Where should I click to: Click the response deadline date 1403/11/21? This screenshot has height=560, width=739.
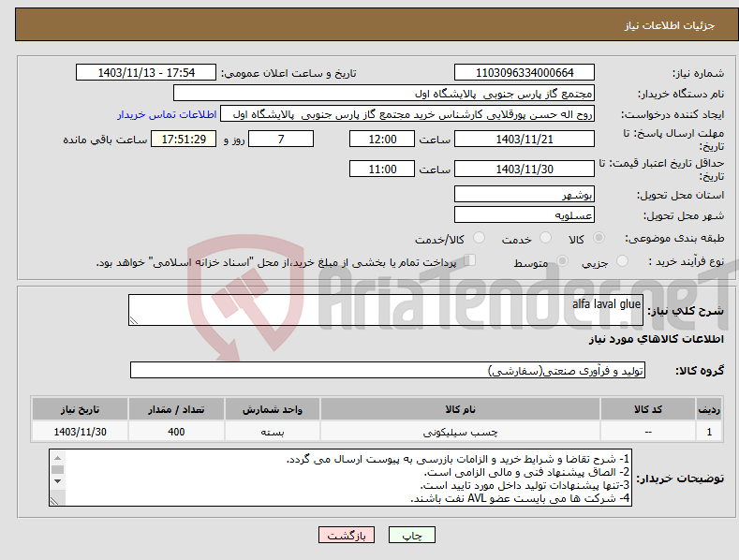525,139
